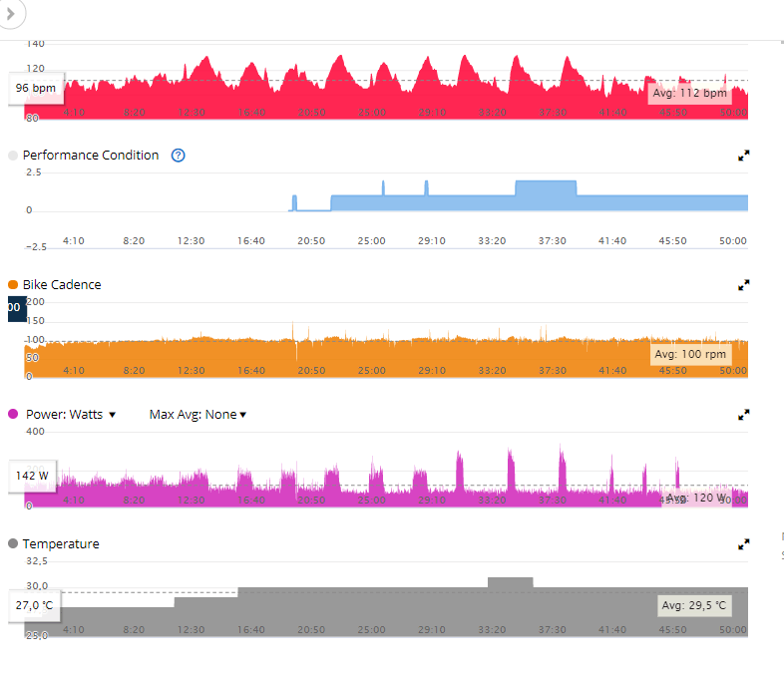This screenshot has width=784, height=674.
Task: Expand Temperature chart to fullscreen
Action: 743,544
